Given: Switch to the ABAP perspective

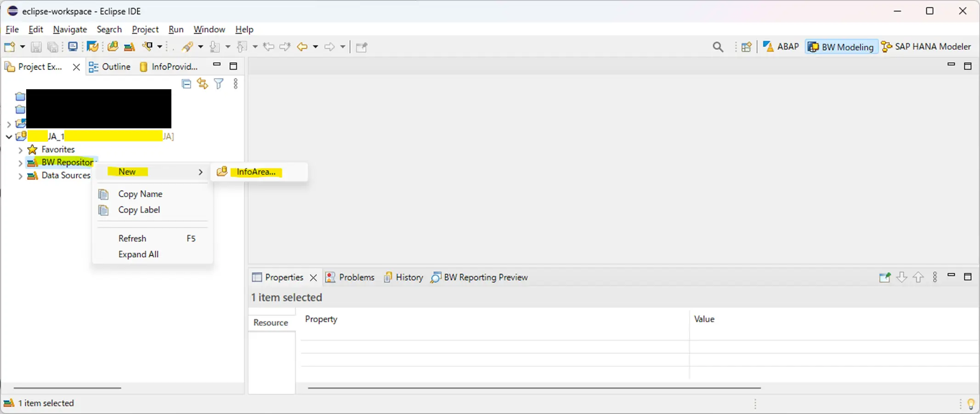Looking at the screenshot, I should (781, 46).
